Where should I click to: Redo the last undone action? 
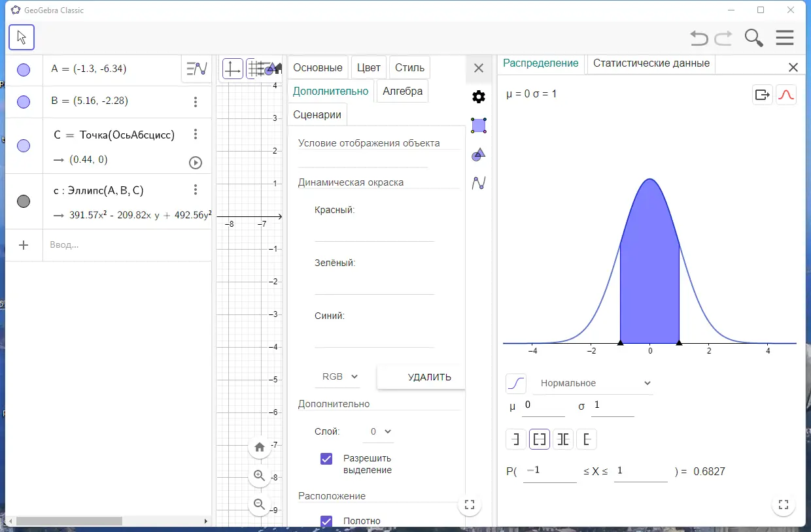coord(723,38)
